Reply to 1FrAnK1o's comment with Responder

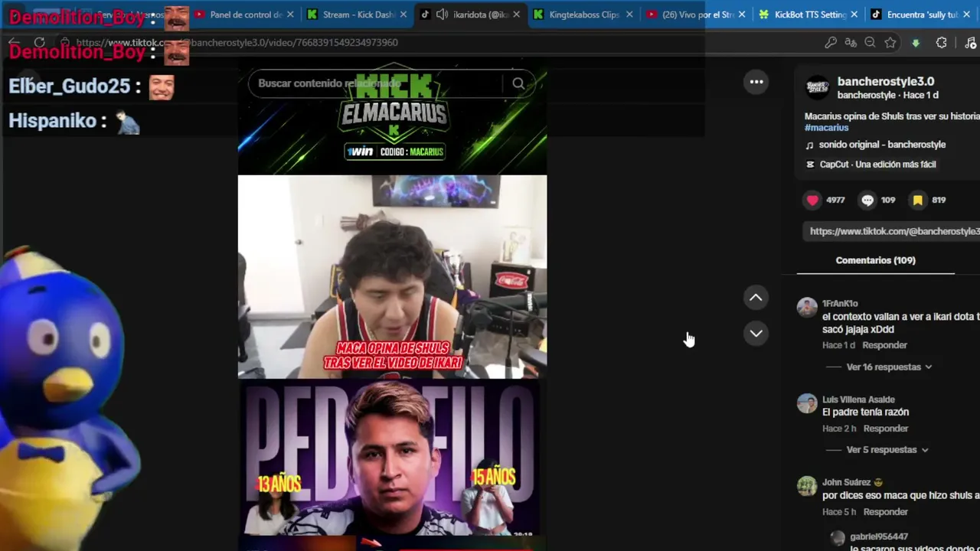click(884, 345)
